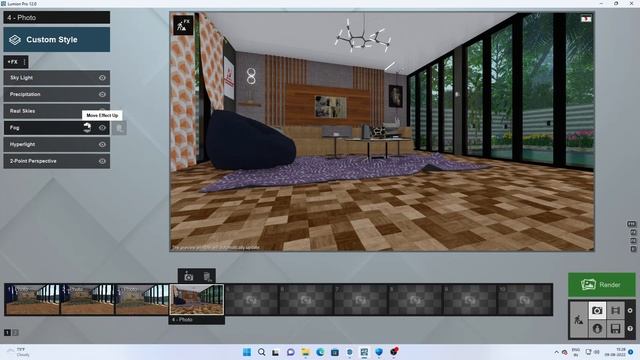The height and width of the screenshot is (360, 640).
Task: Select photo thumbnail 2
Action: tap(87, 300)
